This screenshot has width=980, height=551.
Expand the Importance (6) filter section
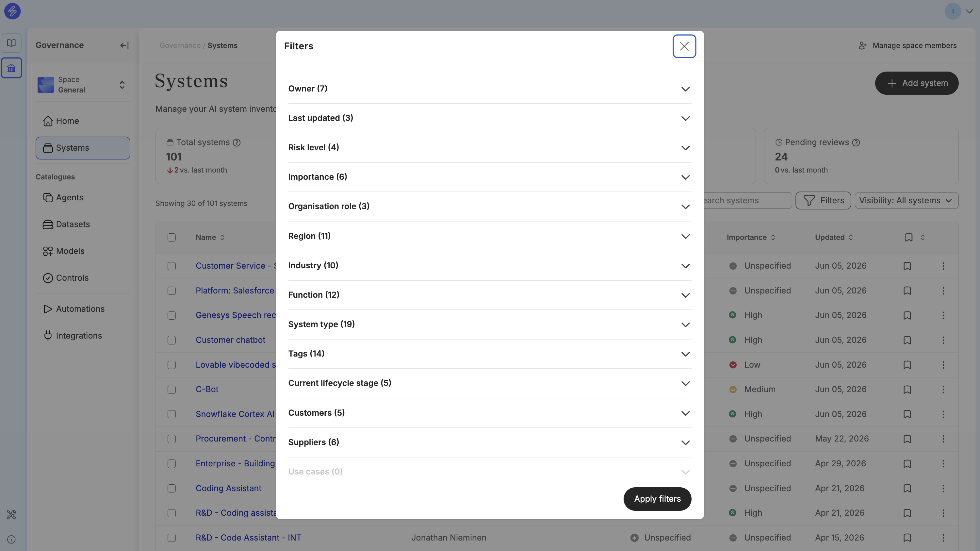pyautogui.click(x=490, y=177)
